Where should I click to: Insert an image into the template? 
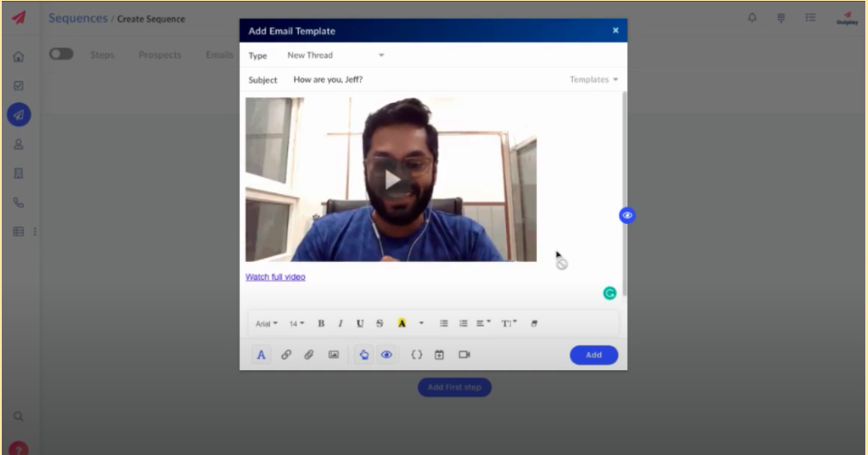click(333, 355)
